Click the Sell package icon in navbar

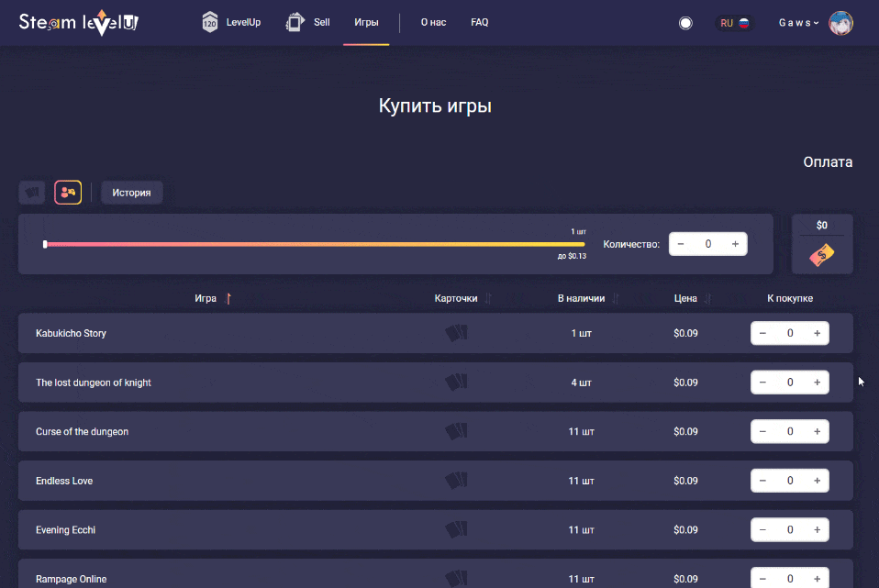295,20
